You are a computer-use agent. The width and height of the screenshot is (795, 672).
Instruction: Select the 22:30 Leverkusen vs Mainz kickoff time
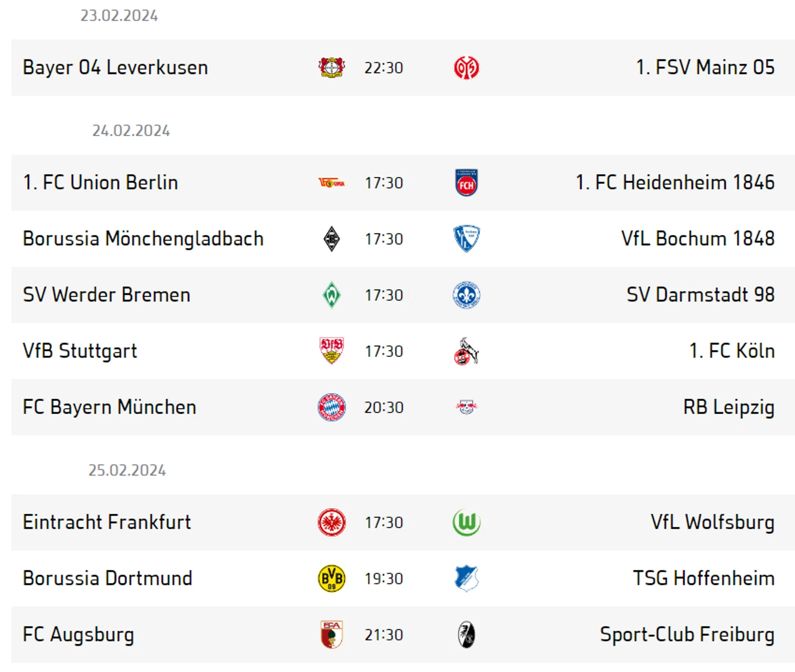384,68
